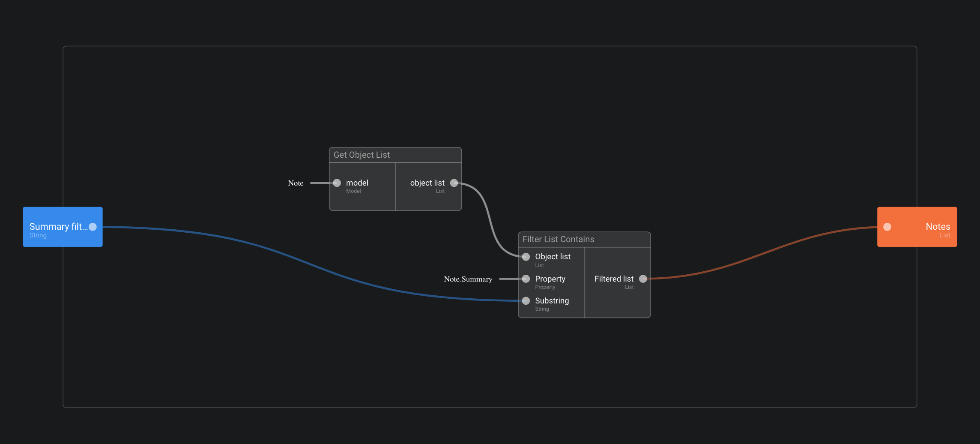Click the Property input port
The image size is (980, 444).
click(526, 279)
